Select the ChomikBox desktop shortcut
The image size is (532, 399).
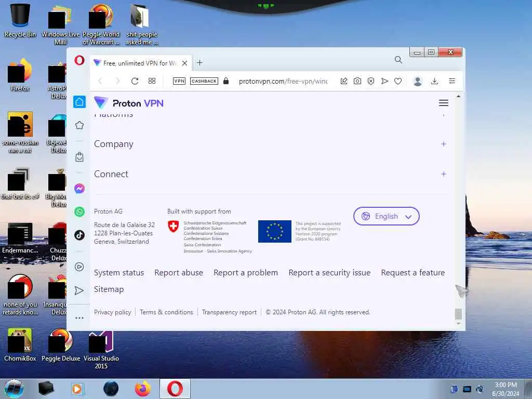pyautogui.click(x=20, y=345)
